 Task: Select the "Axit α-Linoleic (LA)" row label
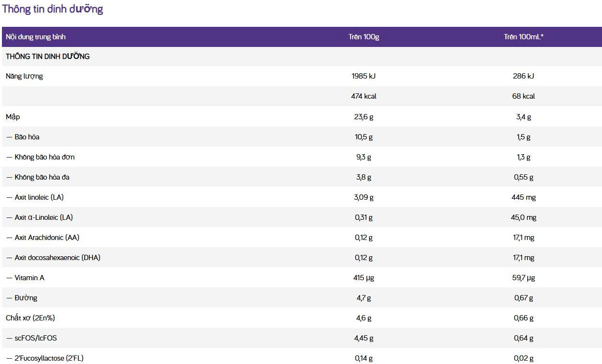coord(44,217)
